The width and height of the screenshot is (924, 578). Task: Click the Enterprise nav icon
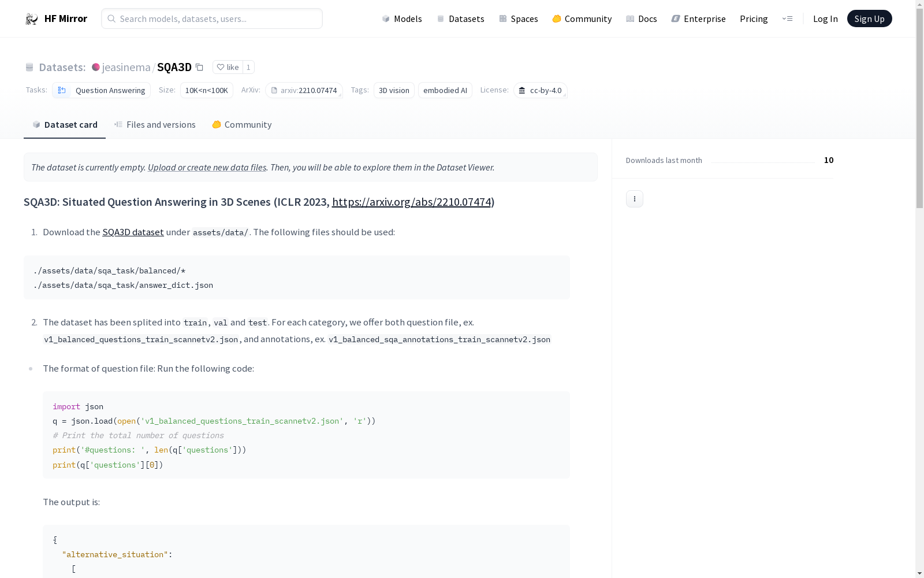point(676,19)
